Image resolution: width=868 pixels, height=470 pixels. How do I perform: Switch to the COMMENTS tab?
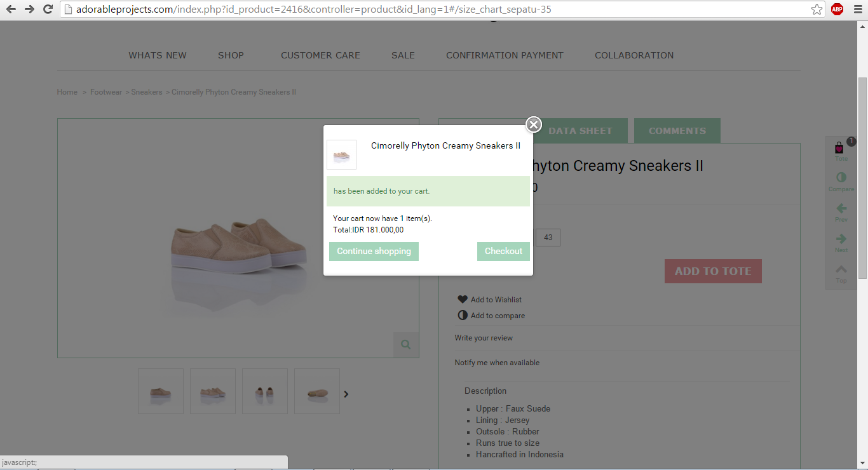[677, 131]
